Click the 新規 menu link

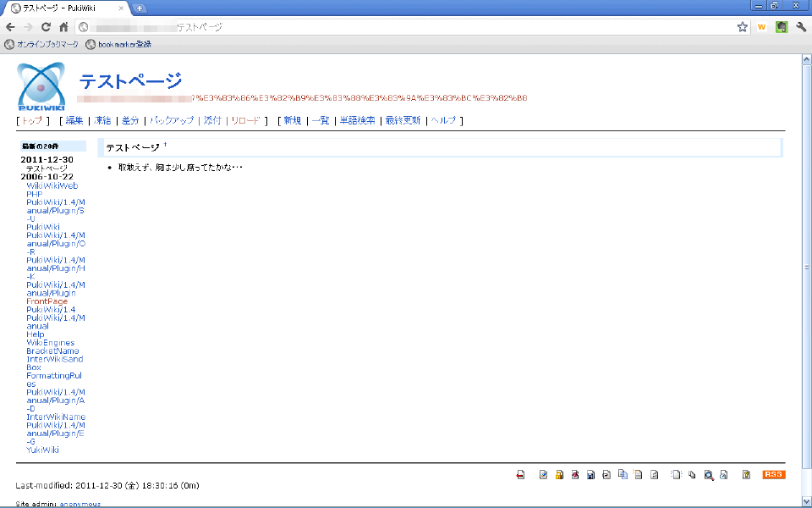pyautogui.click(x=292, y=120)
